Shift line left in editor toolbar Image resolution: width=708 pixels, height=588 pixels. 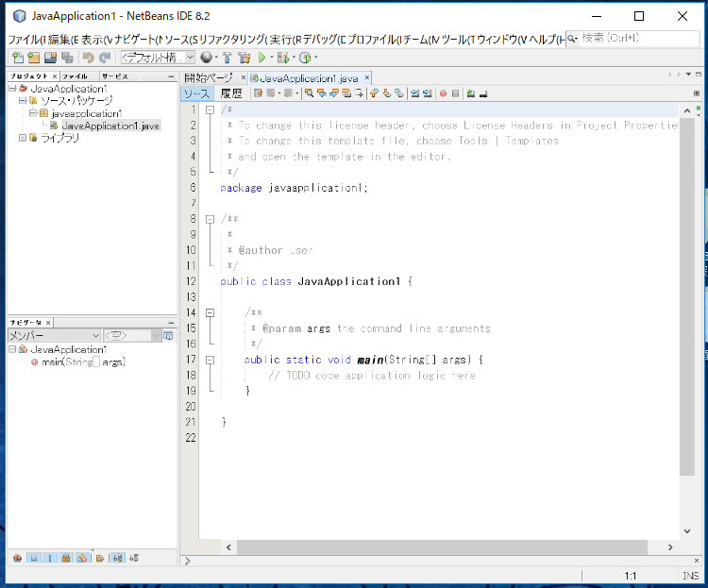(415, 93)
